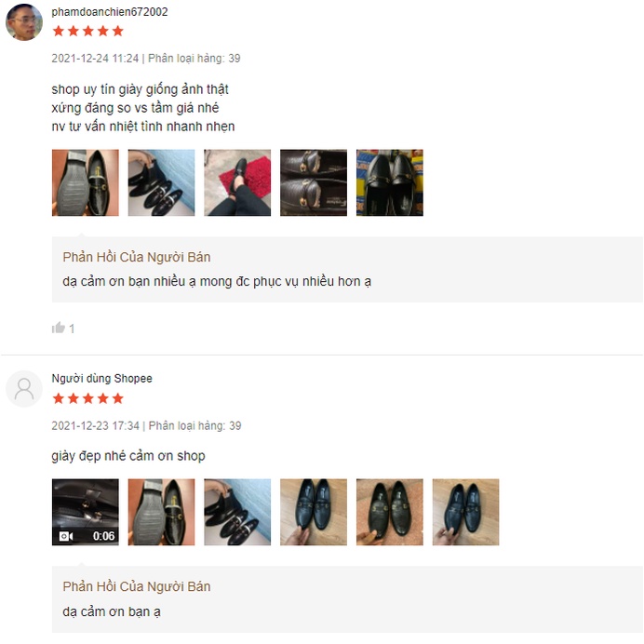Viewport: 644px width, 644px height.
Task: Open first review's shoe sole photo
Action: [x=86, y=182]
